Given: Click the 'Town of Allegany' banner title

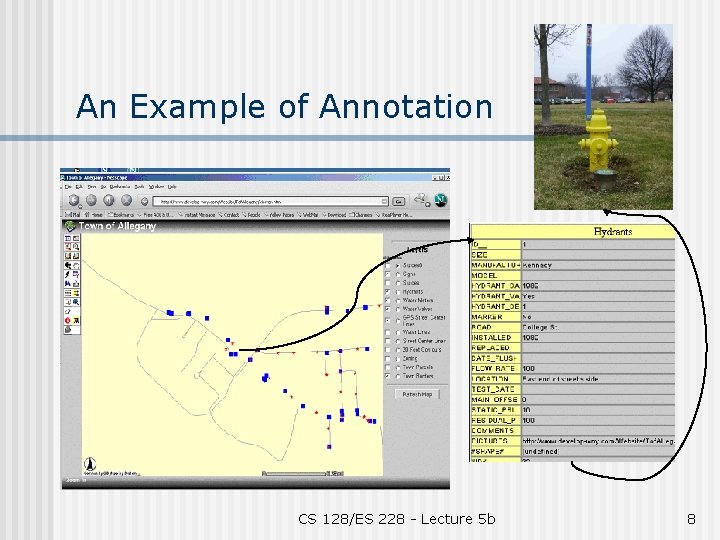Looking at the screenshot, I should tap(117, 226).
